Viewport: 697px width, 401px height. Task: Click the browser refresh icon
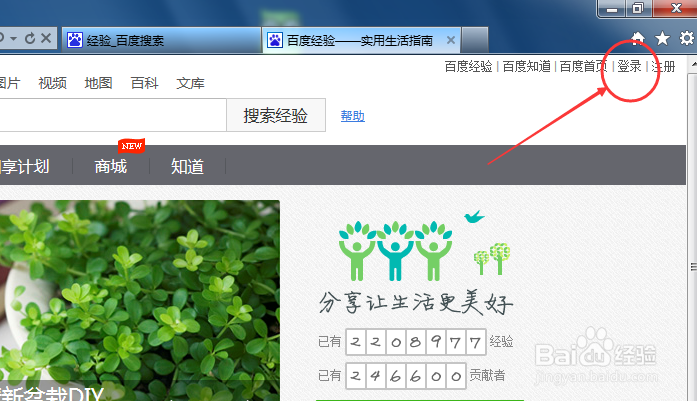(x=30, y=39)
